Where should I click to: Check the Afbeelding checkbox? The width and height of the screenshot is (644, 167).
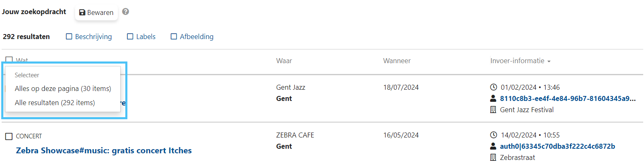tap(174, 37)
